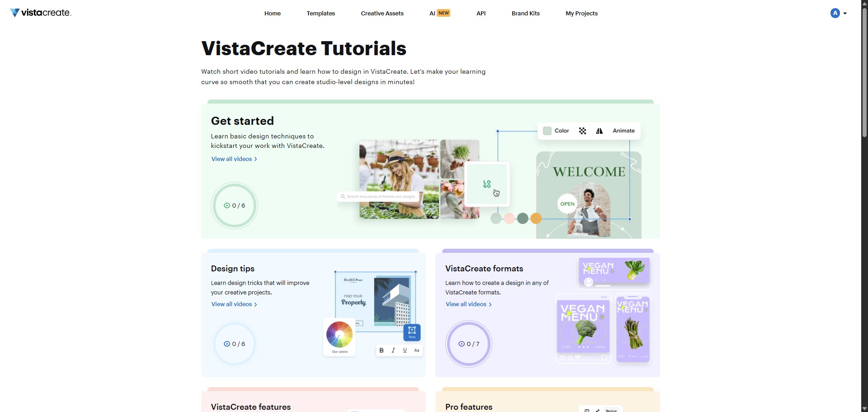The width and height of the screenshot is (868, 412).
Task: Click the flip icon in illustration toolbar
Action: (599, 131)
